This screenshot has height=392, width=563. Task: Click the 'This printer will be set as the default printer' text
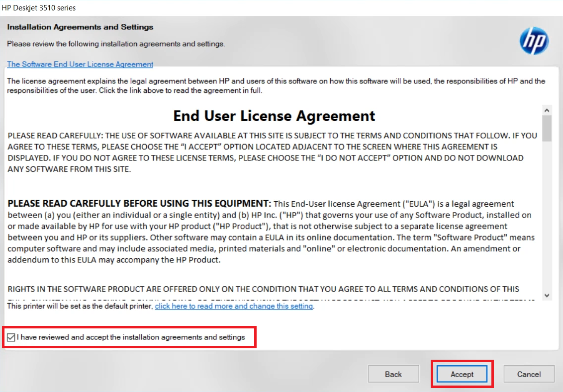80,306
